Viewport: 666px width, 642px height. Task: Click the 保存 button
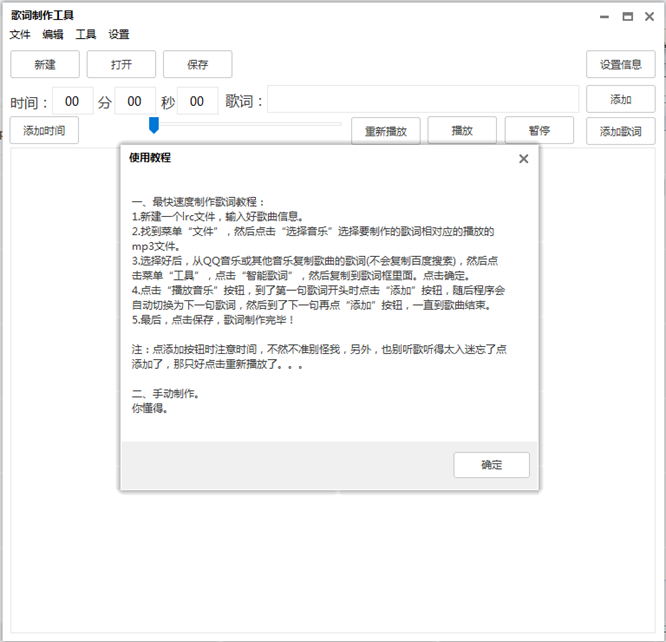[x=198, y=64]
